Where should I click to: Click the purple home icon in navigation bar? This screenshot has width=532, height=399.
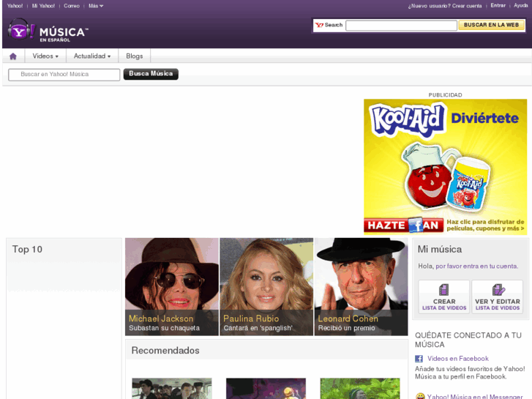tap(13, 56)
